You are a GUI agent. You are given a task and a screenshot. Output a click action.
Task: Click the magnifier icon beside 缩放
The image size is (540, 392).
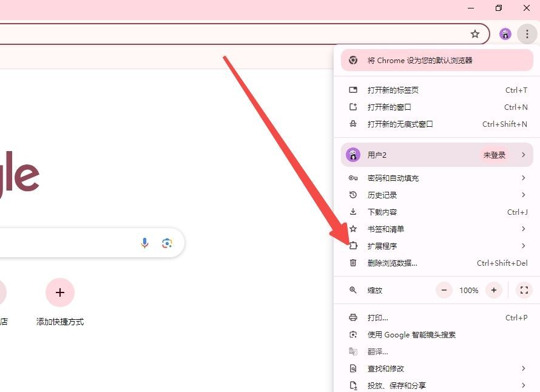(x=353, y=290)
